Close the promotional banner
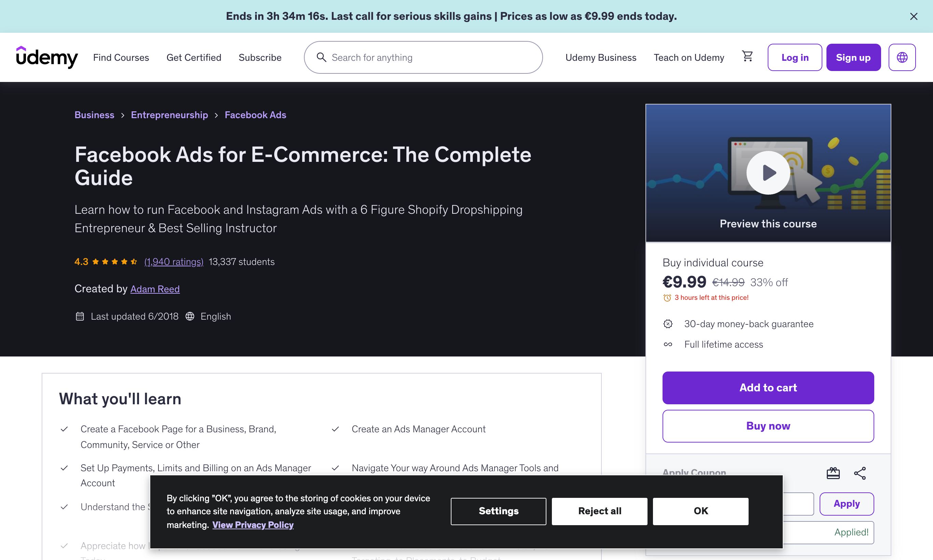The image size is (933, 560). [914, 17]
